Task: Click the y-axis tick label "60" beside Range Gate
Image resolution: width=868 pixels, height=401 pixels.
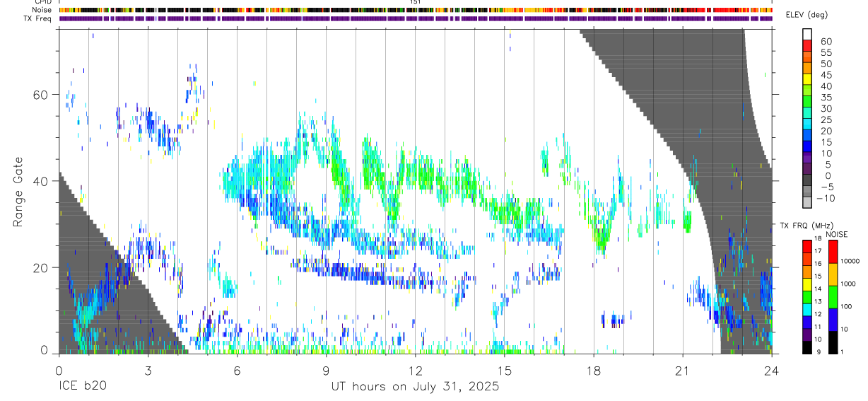Action: tap(41, 95)
